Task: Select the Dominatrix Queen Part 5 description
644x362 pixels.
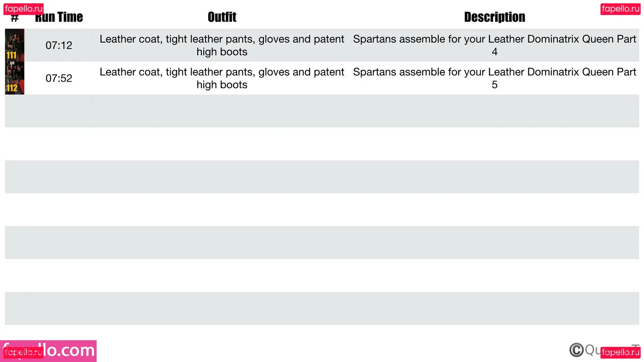Action: (x=494, y=78)
